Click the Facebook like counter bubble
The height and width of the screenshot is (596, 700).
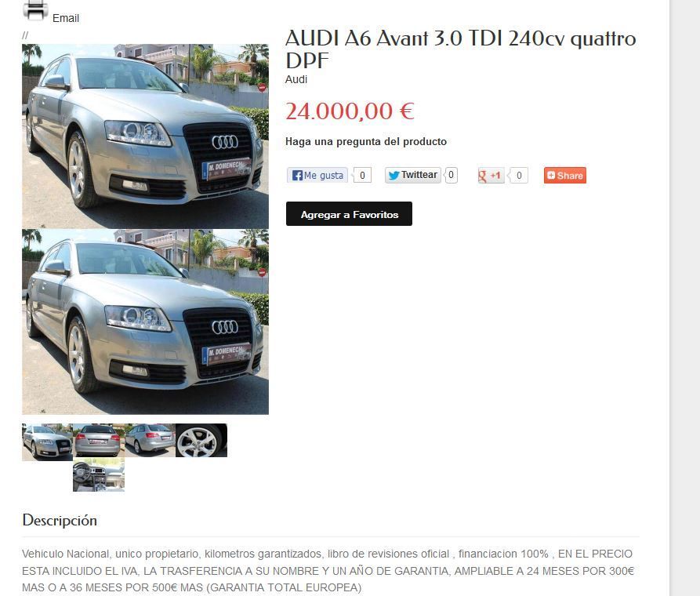tap(362, 175)
